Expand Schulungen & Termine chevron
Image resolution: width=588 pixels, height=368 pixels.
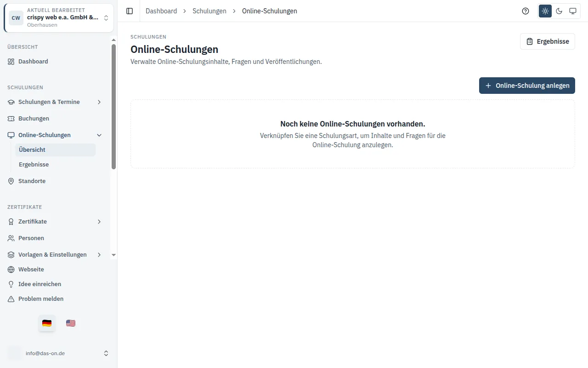[x=99, y=102]
